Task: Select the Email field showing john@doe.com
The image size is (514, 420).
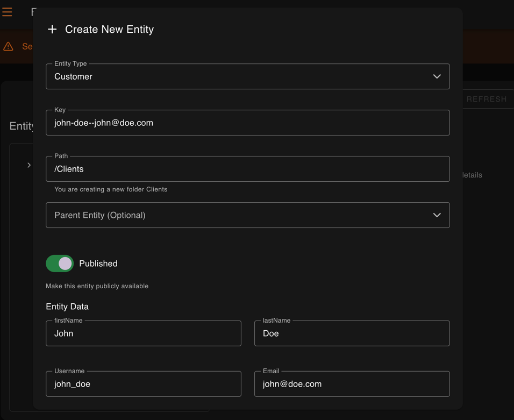Action: [352, 384]
